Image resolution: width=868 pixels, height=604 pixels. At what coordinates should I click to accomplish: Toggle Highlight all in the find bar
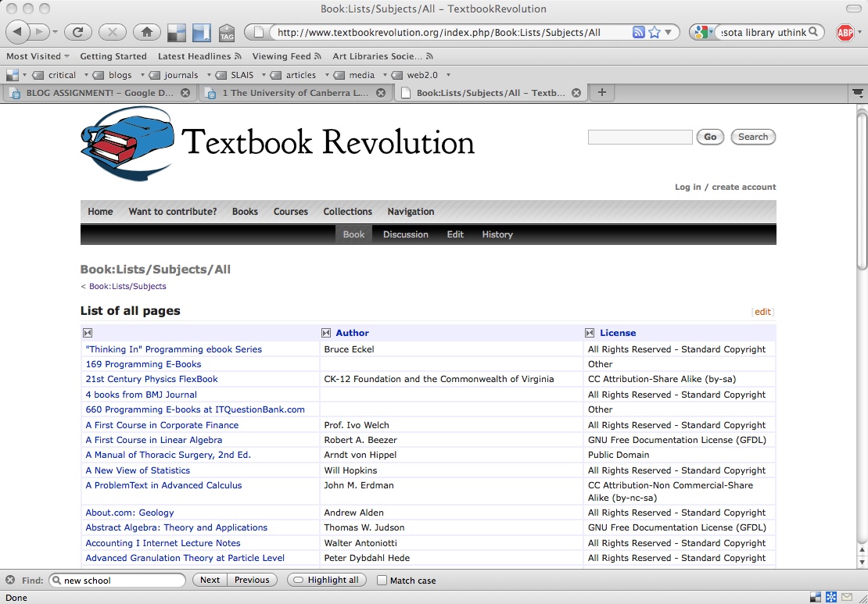point(326,580)
